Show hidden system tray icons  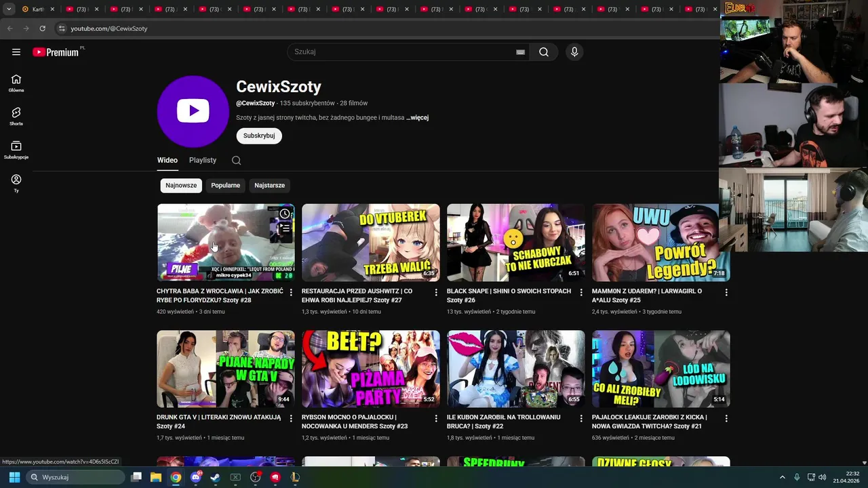pos(782,477)
